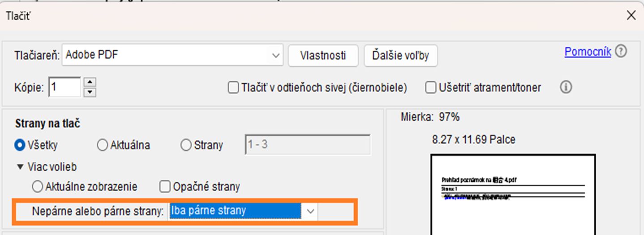644x235 pixels.
Task: Select the Strany range radio button
Action: click(186, 145)
